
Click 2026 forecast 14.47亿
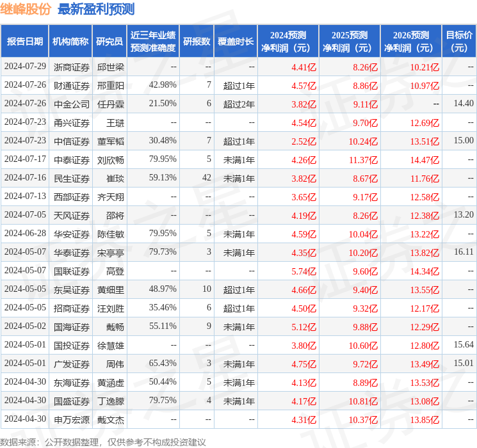tap(424, 160)
